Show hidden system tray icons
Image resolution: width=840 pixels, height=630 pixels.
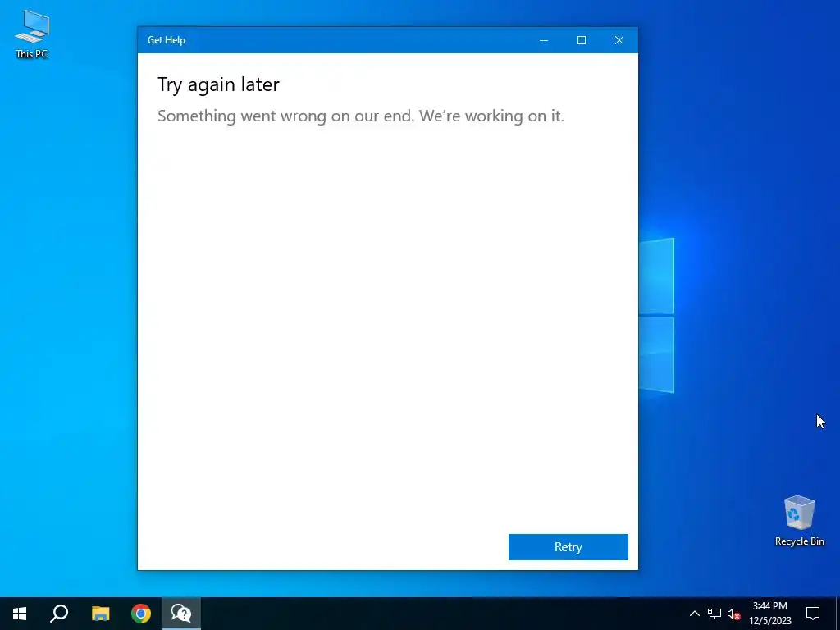coord(694,614)
